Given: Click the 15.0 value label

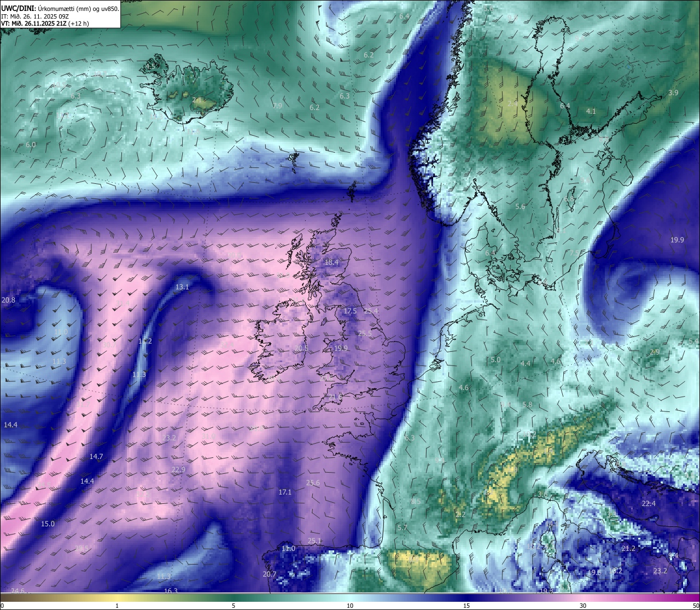Looking at the screenshot, I should coord(48,524).
